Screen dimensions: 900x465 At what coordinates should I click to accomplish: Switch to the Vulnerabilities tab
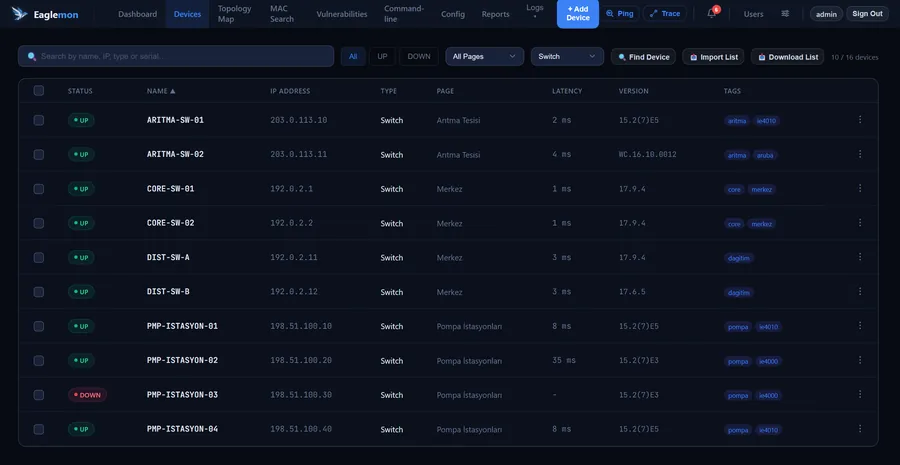pyautogui.click(x=342, y=14)
